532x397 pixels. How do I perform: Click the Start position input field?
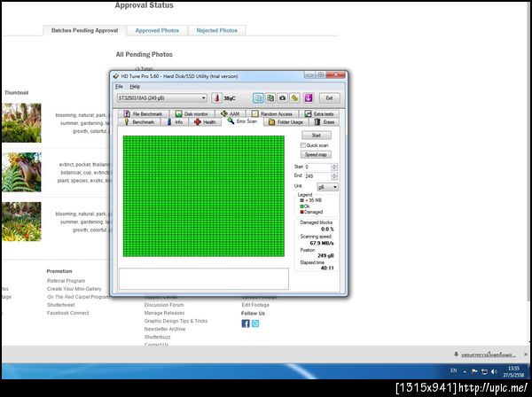tap(317, 167)
